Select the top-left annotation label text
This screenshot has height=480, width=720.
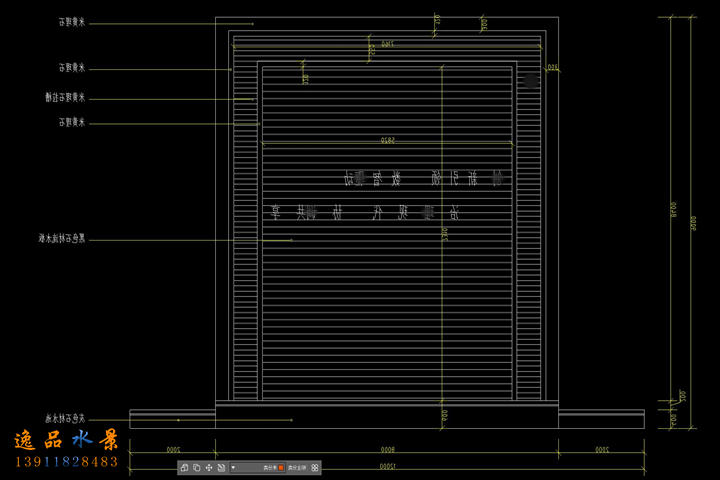click(x=73, y=21)
